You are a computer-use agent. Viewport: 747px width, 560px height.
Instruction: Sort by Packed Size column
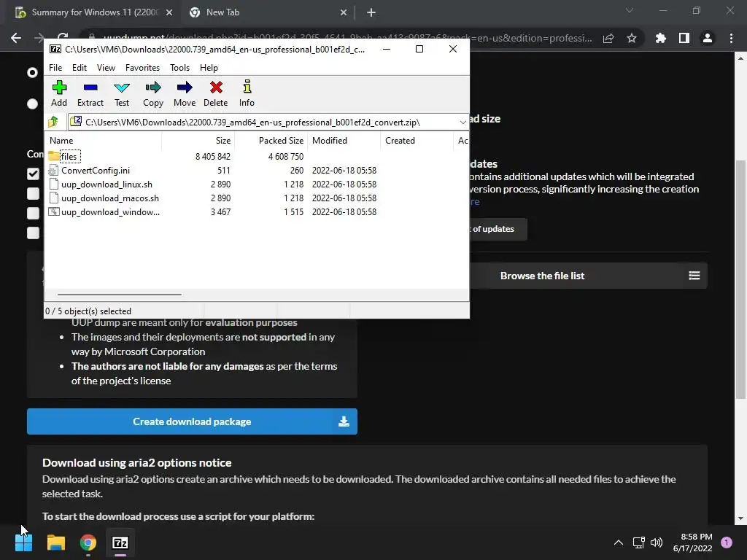click(x=271, y=141)
